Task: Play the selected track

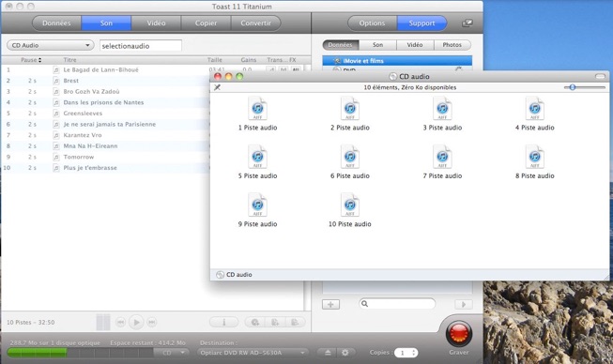Action: [136, 322]
